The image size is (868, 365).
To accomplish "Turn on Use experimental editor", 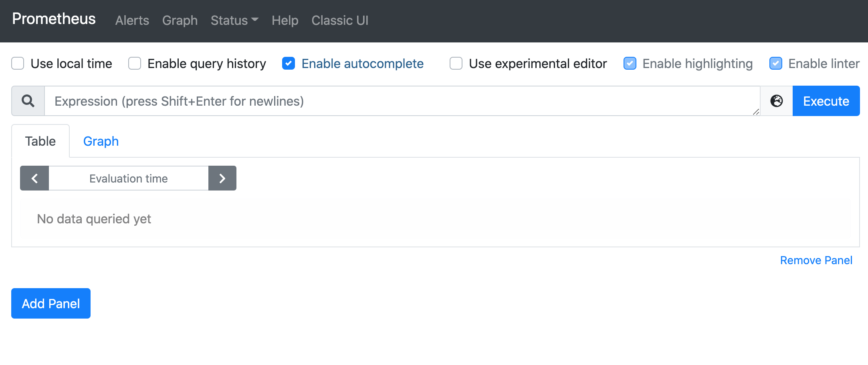I will 456,64.
